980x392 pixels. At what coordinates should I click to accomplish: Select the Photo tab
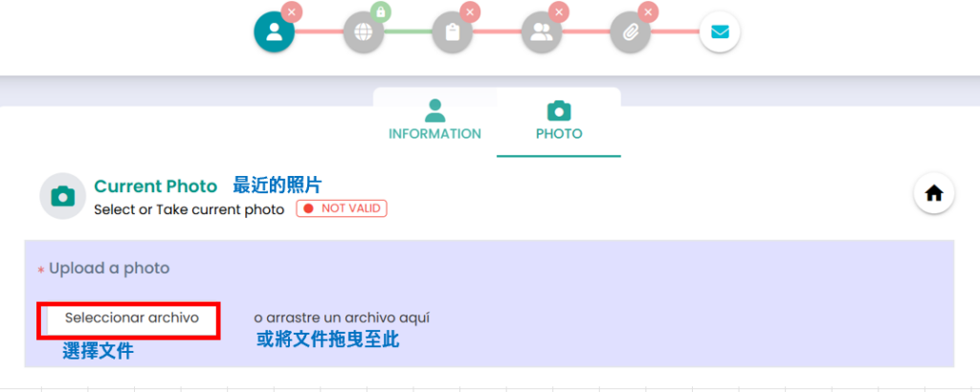pos(559,121)
